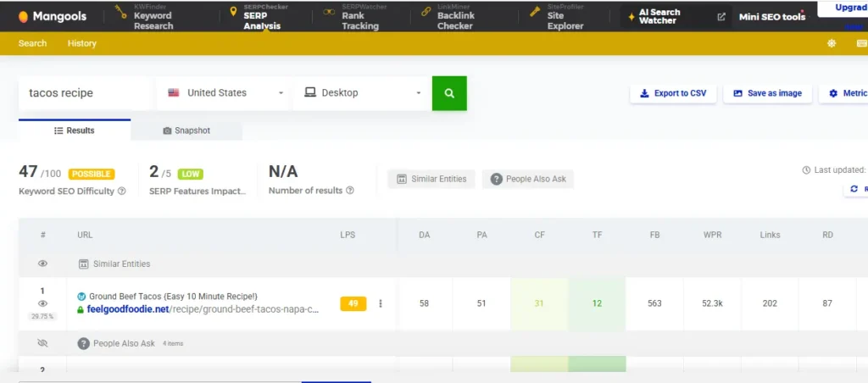
Task: Sort by the LPS column header
Action: pyautogui.click(x=348, y=235)
